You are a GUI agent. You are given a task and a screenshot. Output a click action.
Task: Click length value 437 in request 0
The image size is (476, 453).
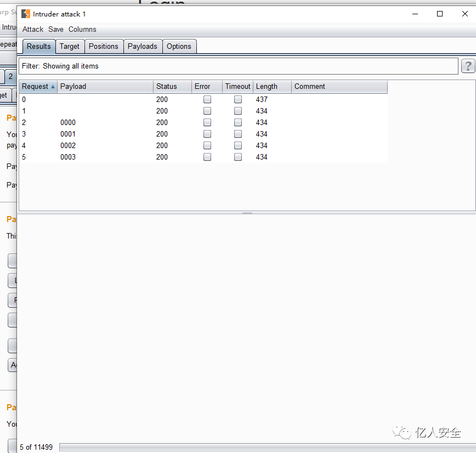pyautogui.click(x=262, y=99)
